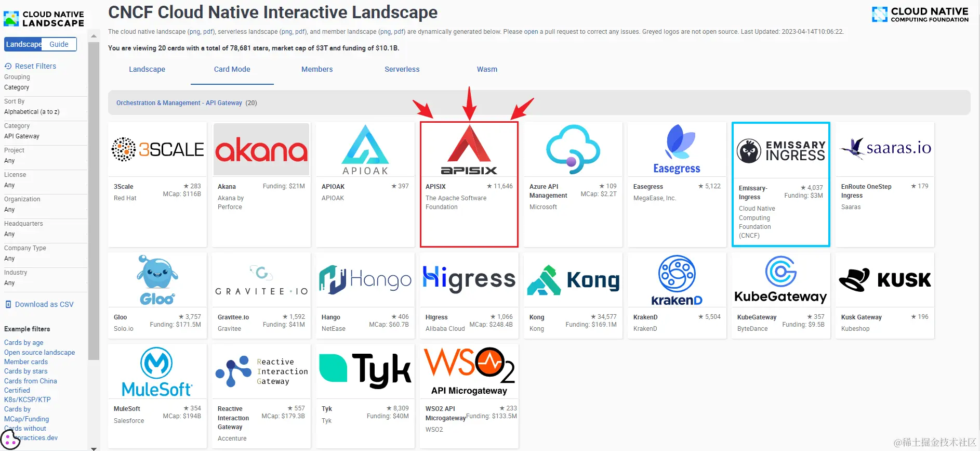The height and width of the screenshot is (451, 980).
Task: Click the Kusk hat logo
Action: tap(885, 280)
